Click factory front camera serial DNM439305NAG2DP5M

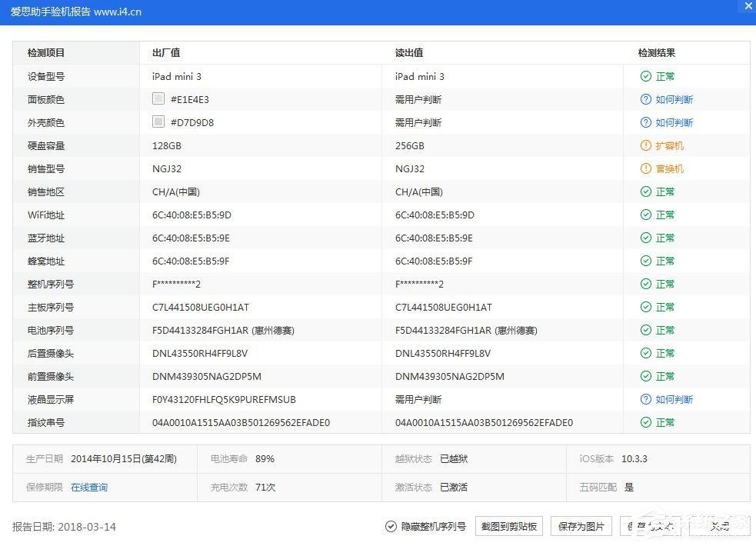click(x=207, y=376)
